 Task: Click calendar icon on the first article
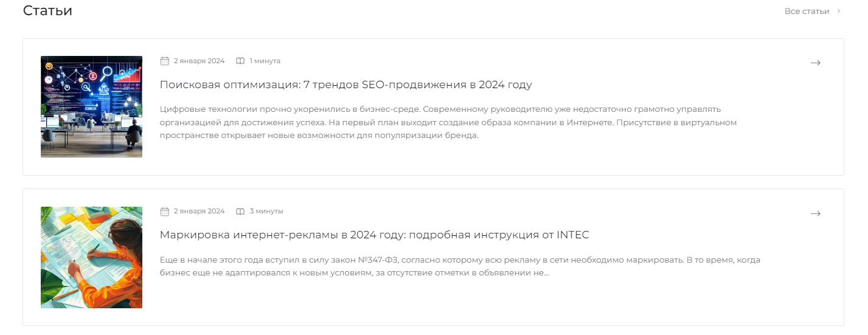coord(164,61)
